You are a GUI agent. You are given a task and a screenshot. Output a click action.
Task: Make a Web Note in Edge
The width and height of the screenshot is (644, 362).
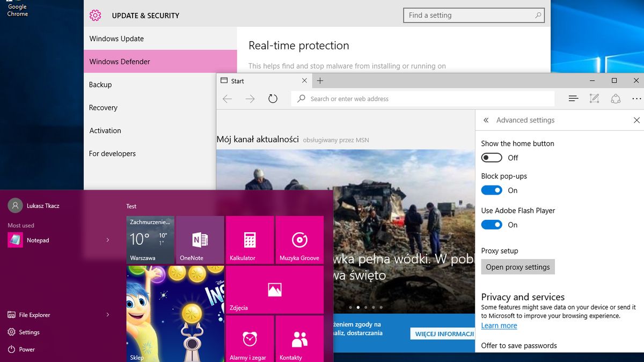click(x=594, y=99)
